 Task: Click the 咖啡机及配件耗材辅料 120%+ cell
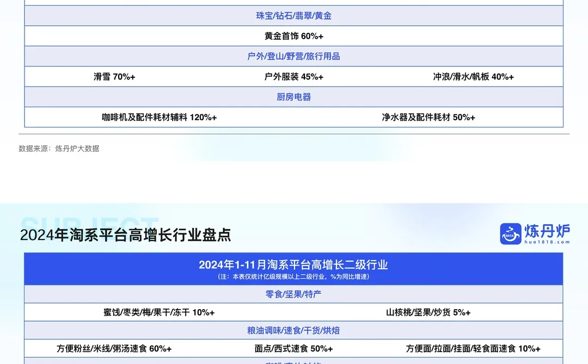click(x=160, y=118)
